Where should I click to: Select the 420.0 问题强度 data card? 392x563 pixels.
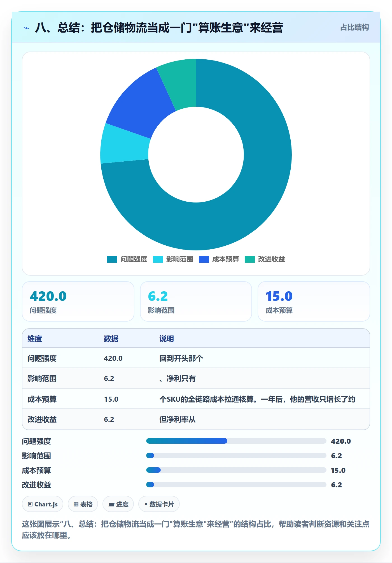pyautogui.click(x=78, y=301)
